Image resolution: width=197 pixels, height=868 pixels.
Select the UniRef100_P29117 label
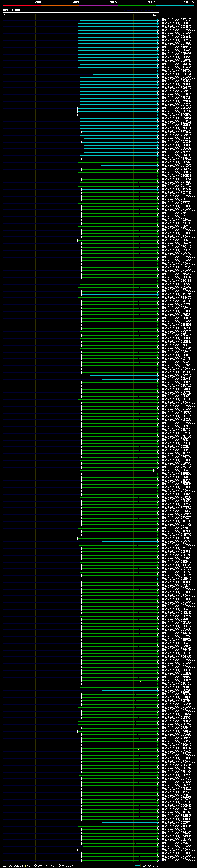point(177,247)
